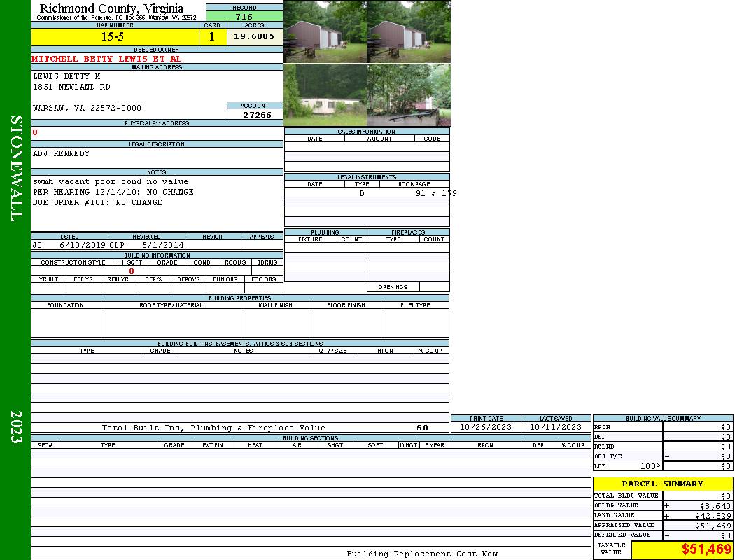Click the mobile home photo thumbnail

point(325,95)
